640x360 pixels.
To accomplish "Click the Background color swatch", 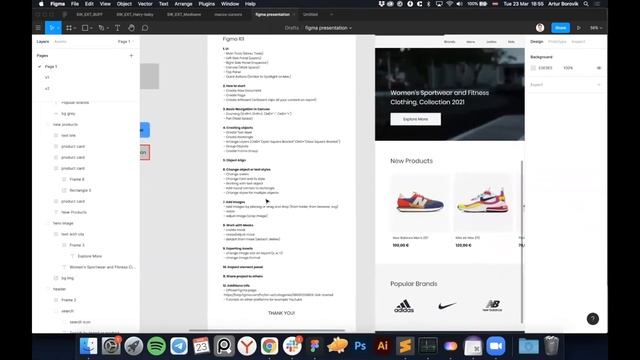I will pyautogui.click(x=533, y=68).
